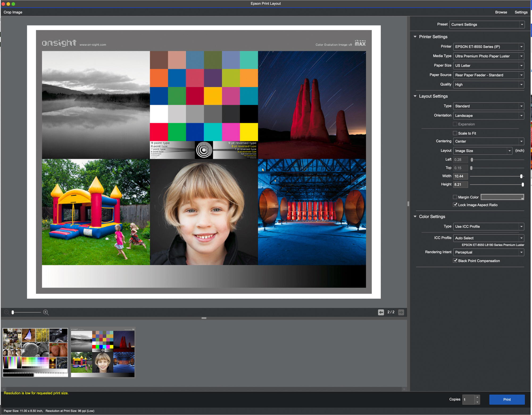Image resolution: width=532 pixels, height=415 pixels.
Task: Click the EPSON ET-8550 L8180 profile name text
Action: point(493,245)
